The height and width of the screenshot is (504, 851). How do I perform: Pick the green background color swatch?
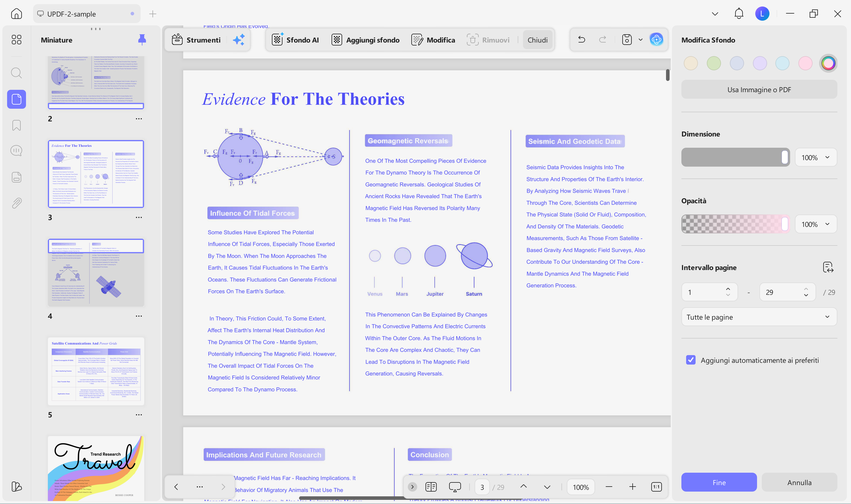(x=714, y=63)
